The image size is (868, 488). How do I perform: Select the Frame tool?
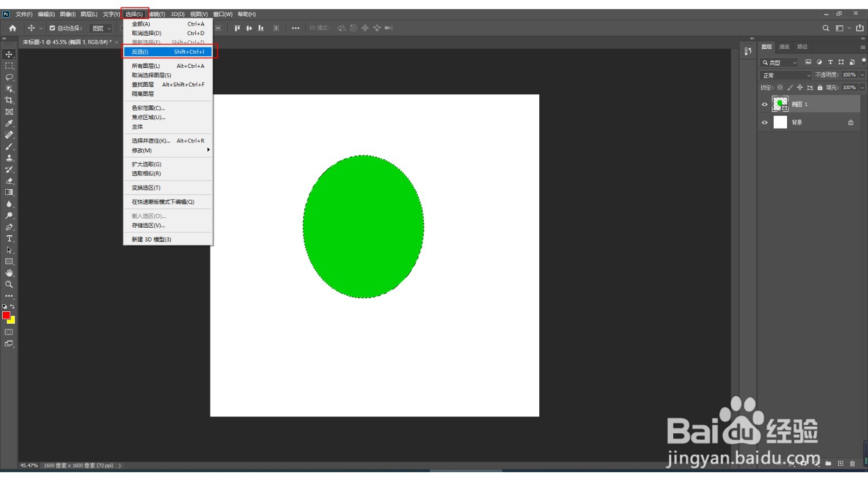9,112
